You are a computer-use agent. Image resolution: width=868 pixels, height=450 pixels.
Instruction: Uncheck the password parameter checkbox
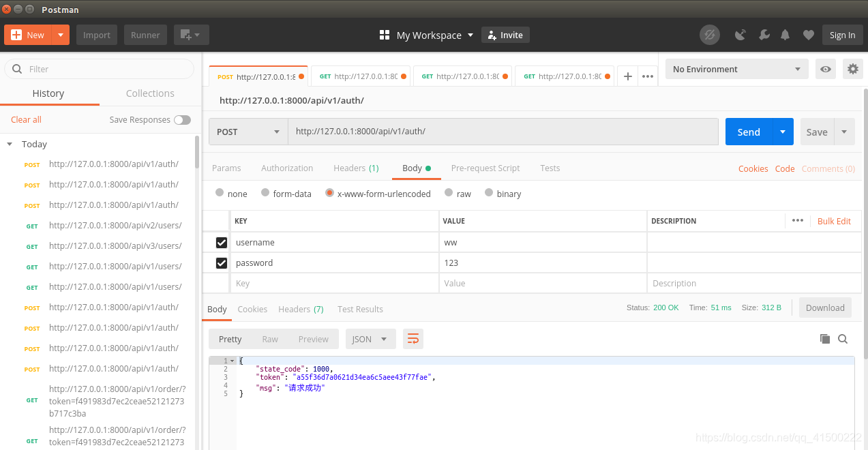click(221, 263)
